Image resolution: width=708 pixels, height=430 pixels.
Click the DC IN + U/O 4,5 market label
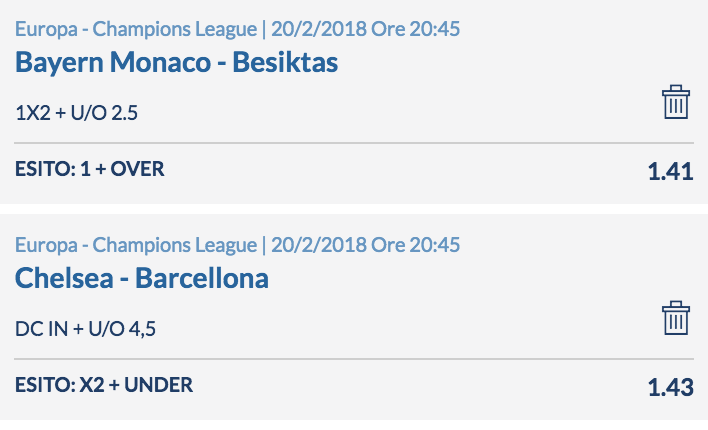pyautogui.click(x=85, y=329)
